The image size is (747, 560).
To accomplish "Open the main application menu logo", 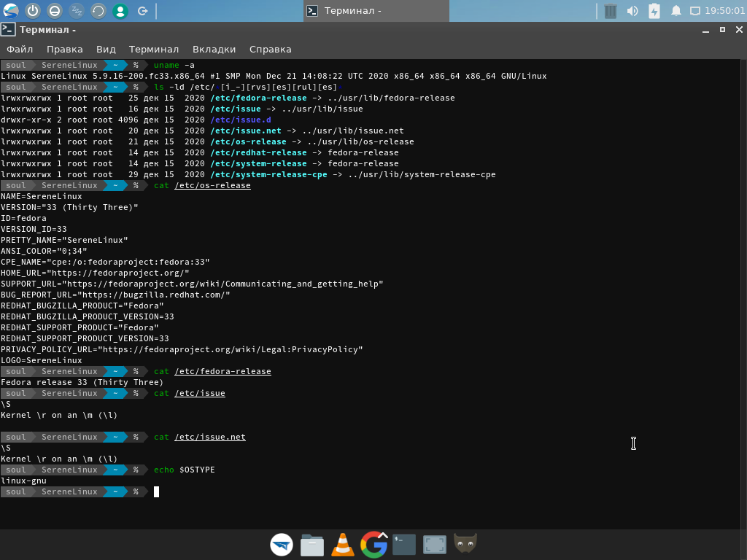I will (x=10, y=10).
